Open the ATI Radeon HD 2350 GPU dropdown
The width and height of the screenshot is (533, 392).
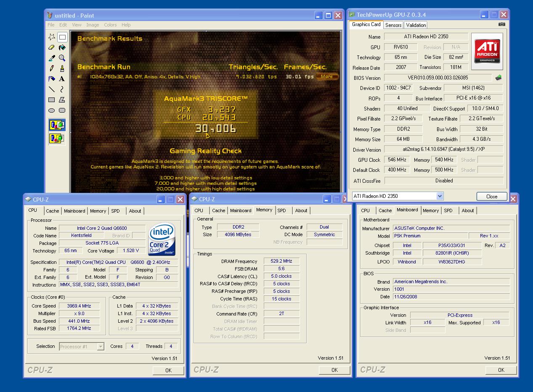click(440, 196)
